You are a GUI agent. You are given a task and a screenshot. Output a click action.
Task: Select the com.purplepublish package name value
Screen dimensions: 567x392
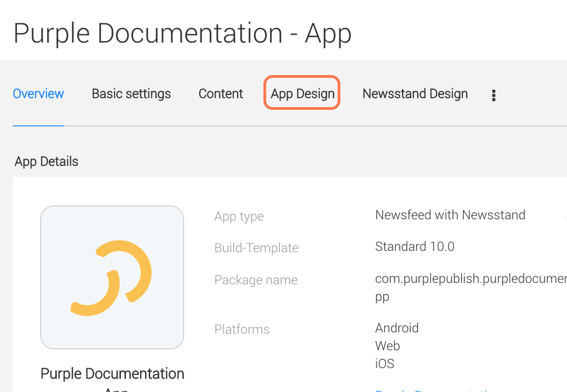click(471, 288)
